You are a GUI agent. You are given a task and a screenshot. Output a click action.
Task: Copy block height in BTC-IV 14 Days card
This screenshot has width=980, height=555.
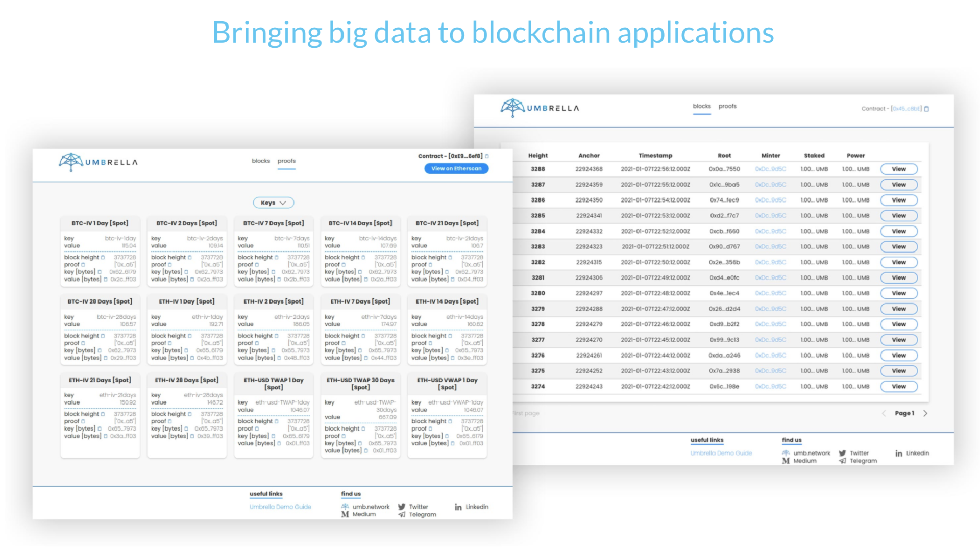(363, 257)
